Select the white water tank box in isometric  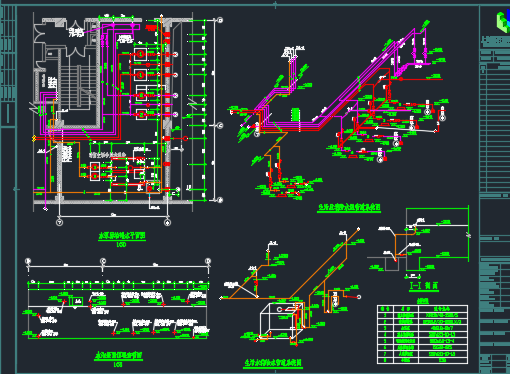[282, 321]
